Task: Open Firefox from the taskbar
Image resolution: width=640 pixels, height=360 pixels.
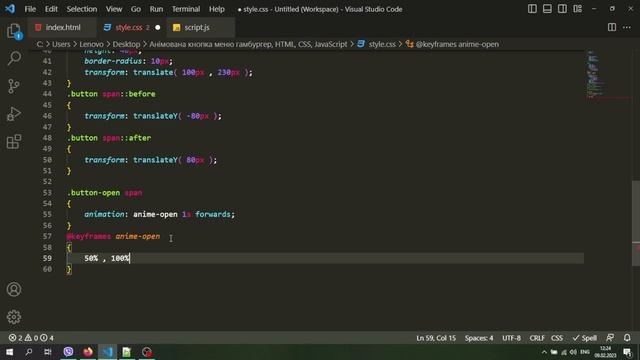Action: click(88, 352)
